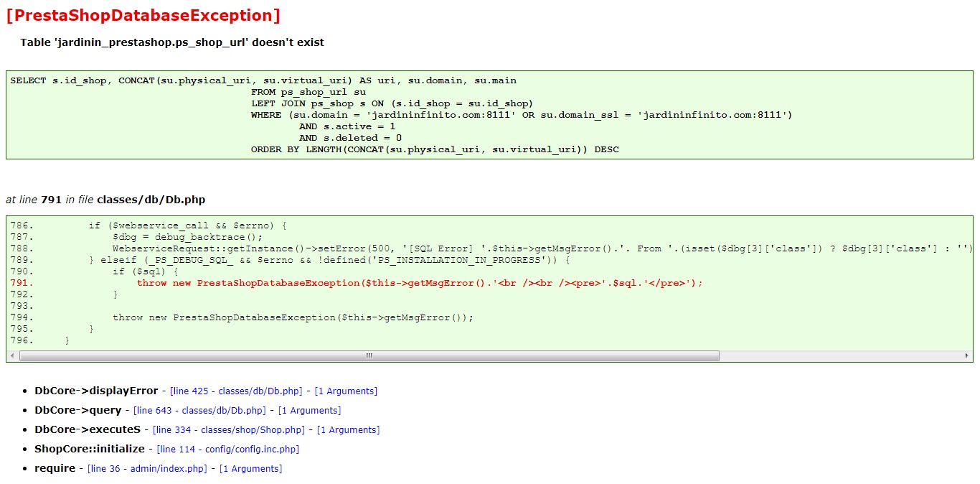This screenshot has width=980, height=484.
Task: Click the horizontal scrollbar thumb in the code box
Action: (x=369, y=355)
